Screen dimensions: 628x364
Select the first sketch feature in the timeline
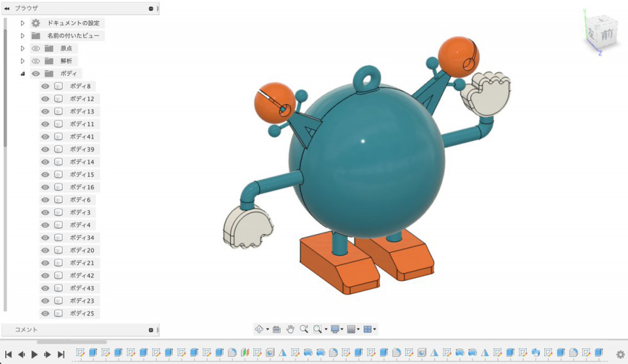pyautogui.click(x=80, y=352)
